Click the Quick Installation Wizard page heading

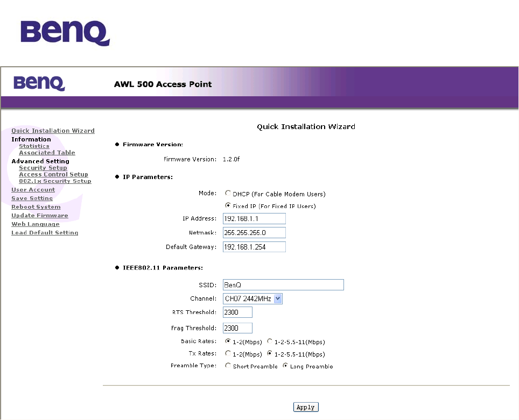click(x=306, y=127)
